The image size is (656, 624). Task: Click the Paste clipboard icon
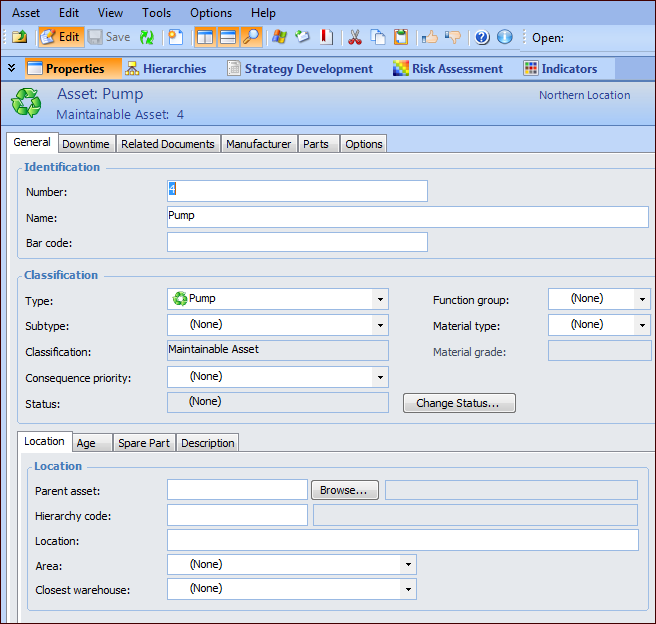pos(401,37)
